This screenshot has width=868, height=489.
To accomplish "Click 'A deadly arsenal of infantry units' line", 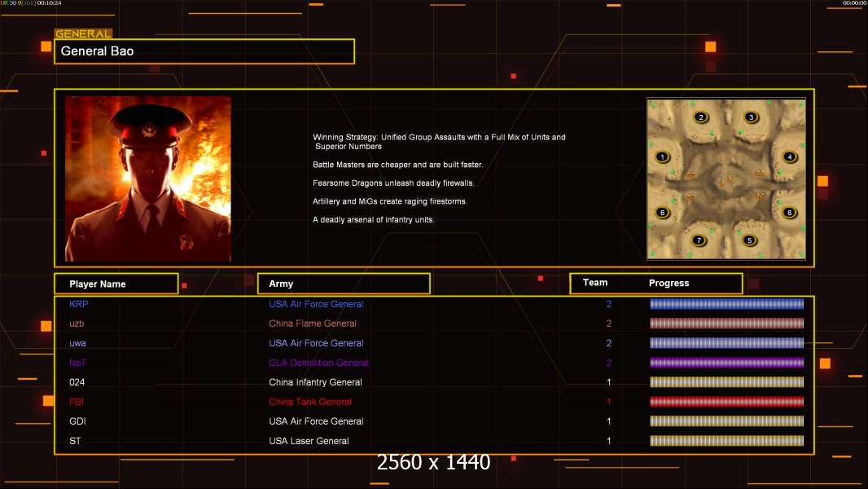I will 373,219.
